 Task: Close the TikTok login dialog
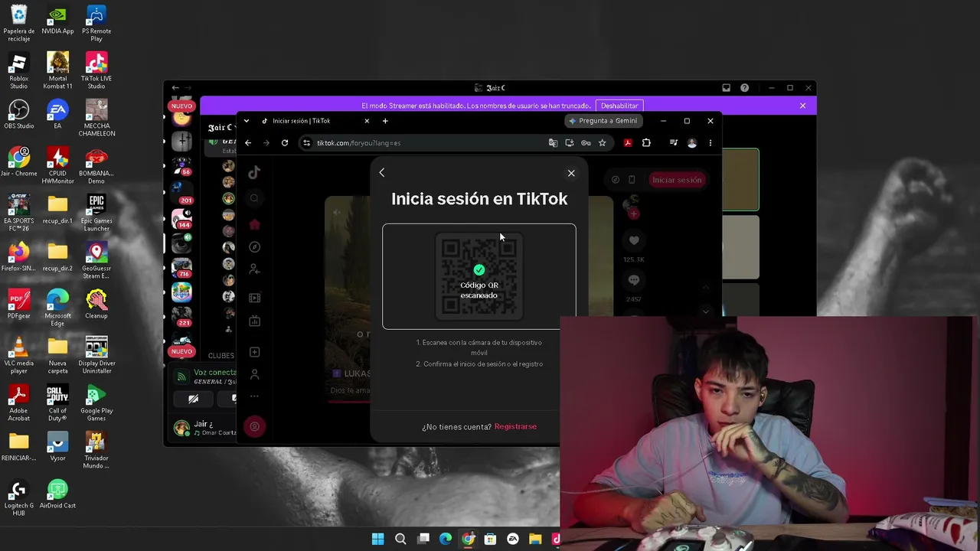[x=571, y=173]
